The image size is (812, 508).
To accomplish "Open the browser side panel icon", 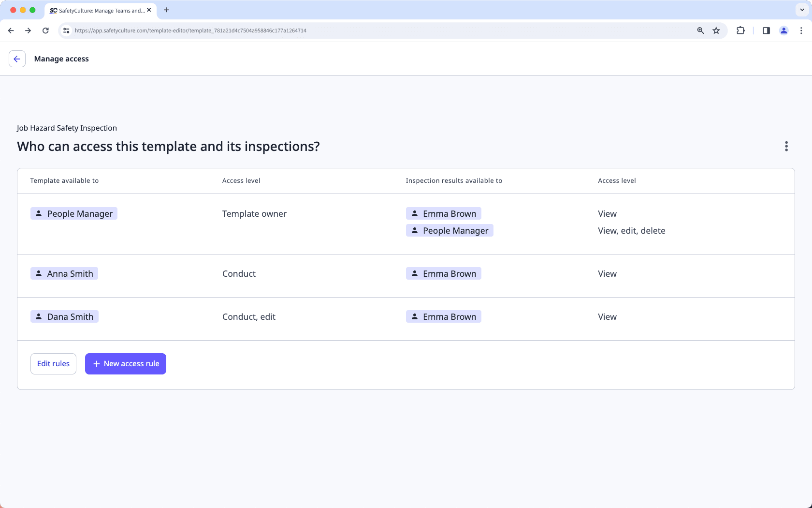I will pos(766,30).
